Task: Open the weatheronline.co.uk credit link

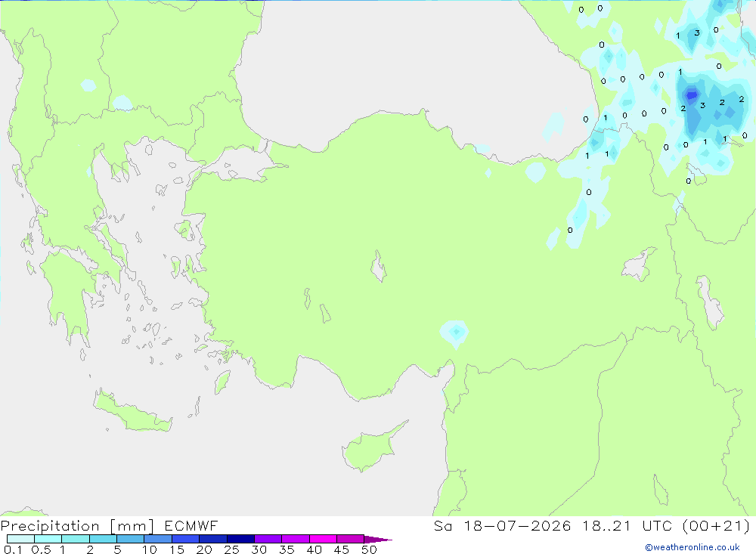Action: point(692,547)
